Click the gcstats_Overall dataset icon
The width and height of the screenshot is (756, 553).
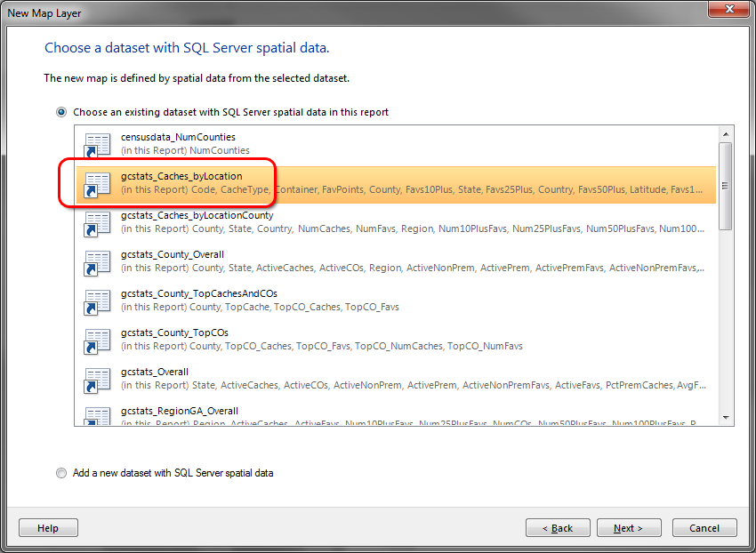pos(96,380)
